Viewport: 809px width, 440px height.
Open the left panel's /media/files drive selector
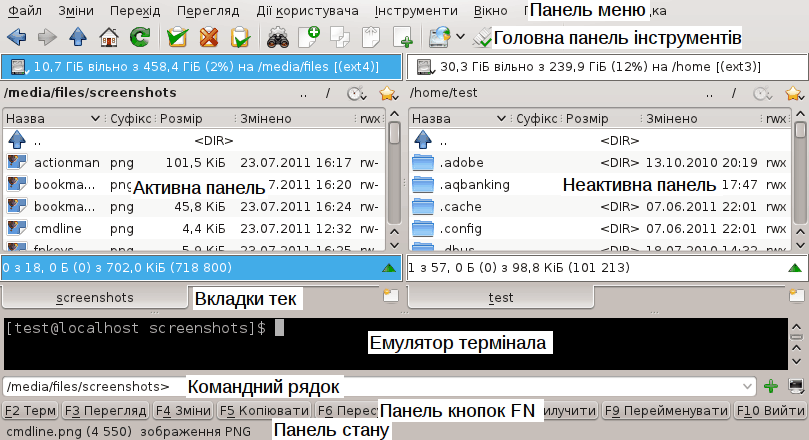pyautogui.click(x=202, y=67)
